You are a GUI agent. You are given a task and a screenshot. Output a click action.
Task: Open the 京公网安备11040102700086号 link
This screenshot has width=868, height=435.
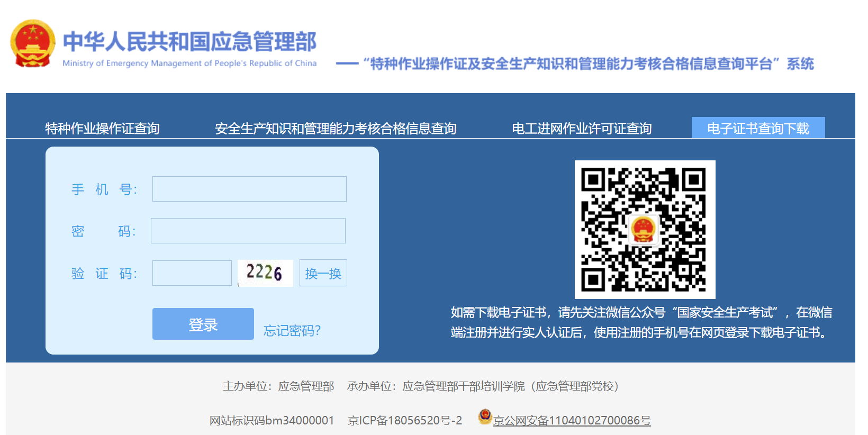point(572,421)
